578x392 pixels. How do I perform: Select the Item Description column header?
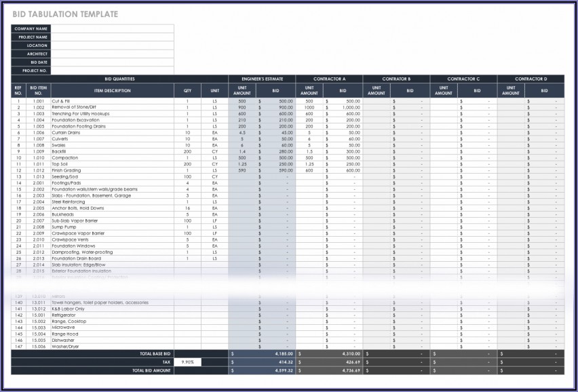point(113,90)
